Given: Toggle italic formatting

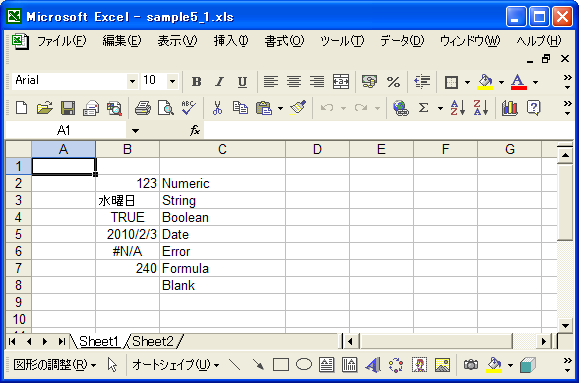Looking at the screenshot, I should (219, 82).
